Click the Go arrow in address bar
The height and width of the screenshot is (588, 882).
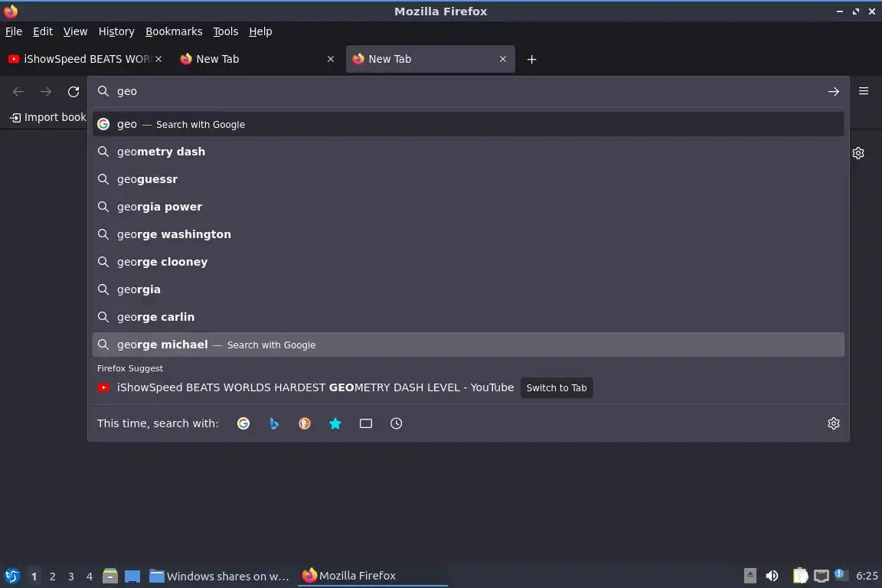coord(834,91)
